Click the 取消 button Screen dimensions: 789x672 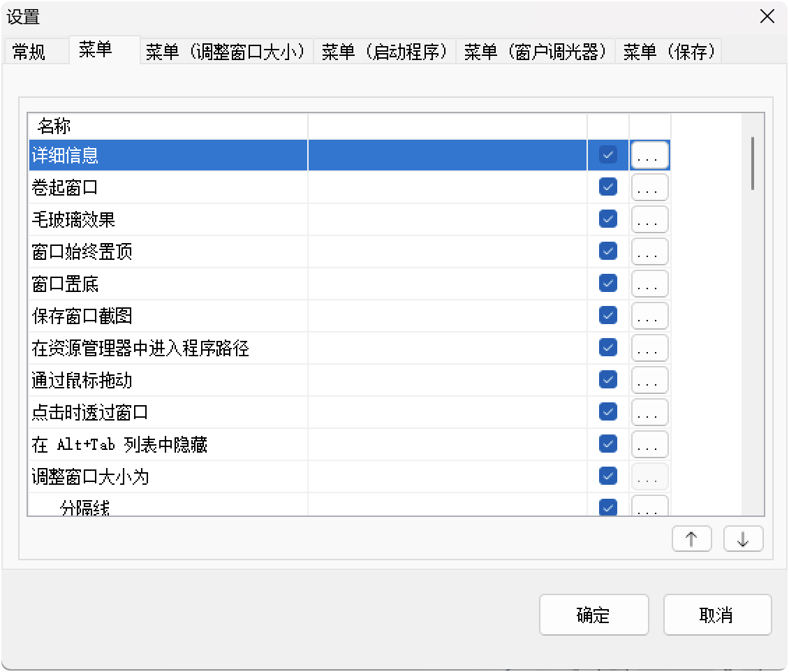(716, 615)
